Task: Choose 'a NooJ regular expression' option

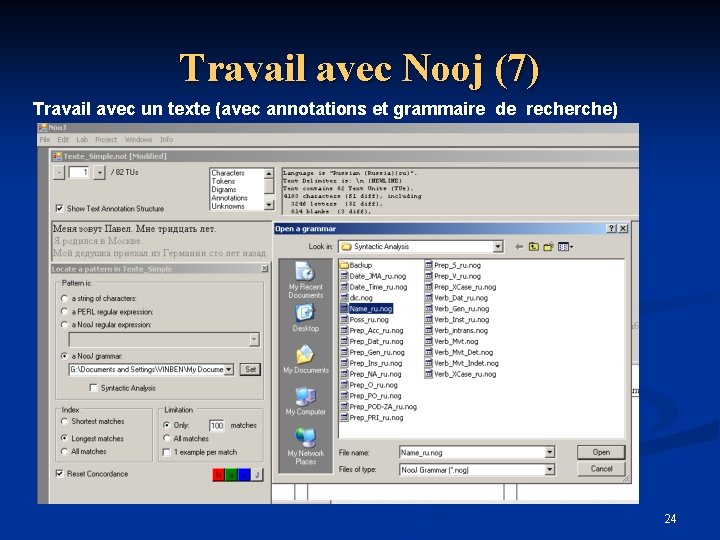Action: click(64, 325)
